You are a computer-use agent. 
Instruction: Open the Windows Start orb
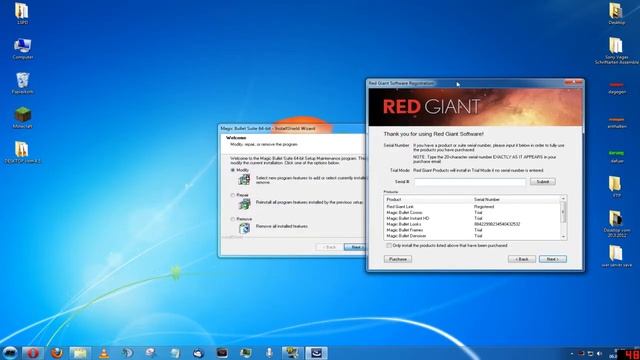point(10,353)
